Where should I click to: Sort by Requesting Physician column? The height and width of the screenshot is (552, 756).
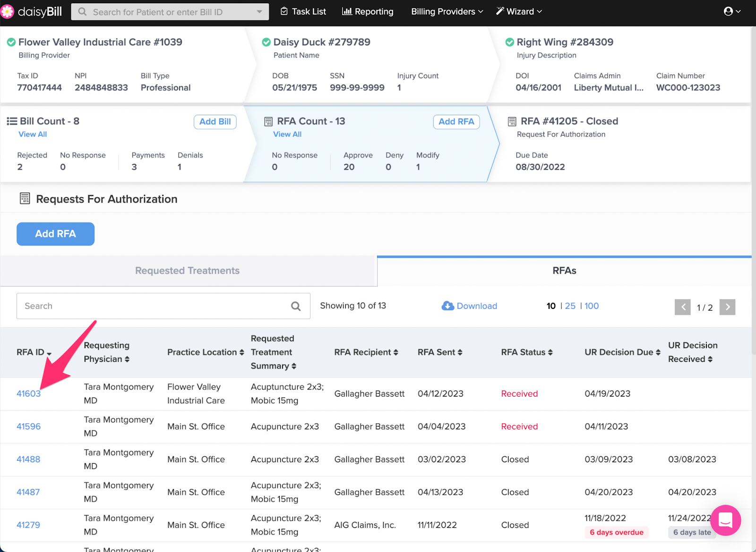tap(127, 359)
